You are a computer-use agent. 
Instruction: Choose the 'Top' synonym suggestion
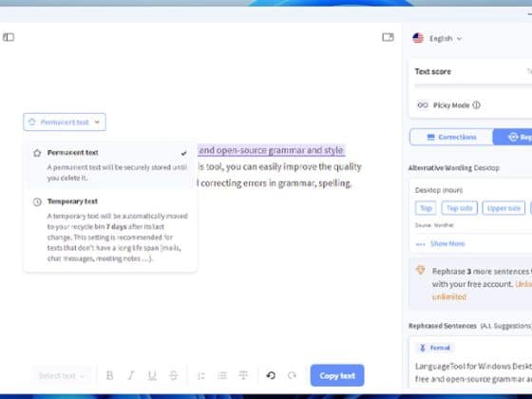point(426,208)
